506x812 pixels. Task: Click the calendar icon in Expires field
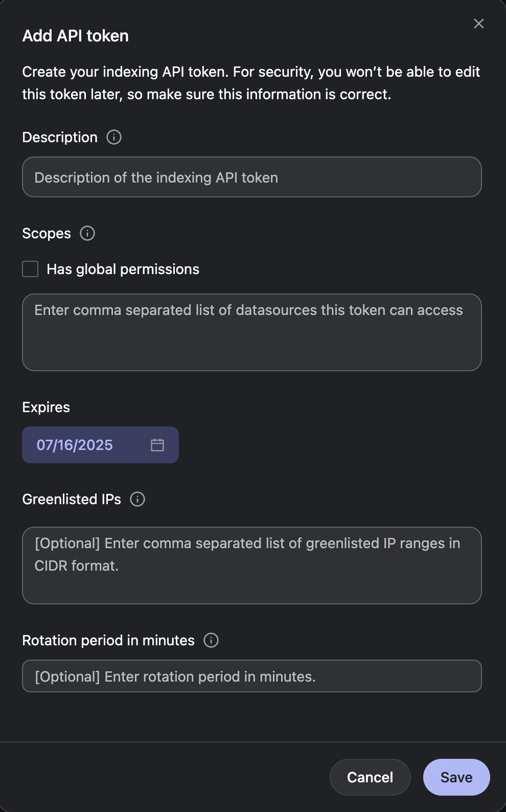click(157, 445)
